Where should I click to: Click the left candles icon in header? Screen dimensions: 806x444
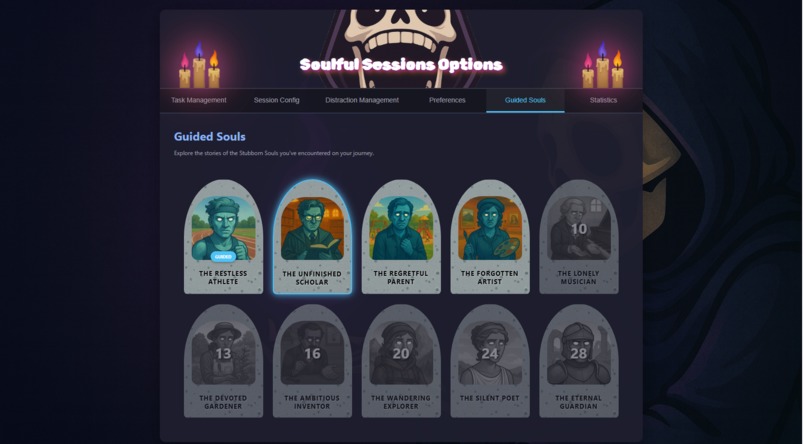point(199,65)
